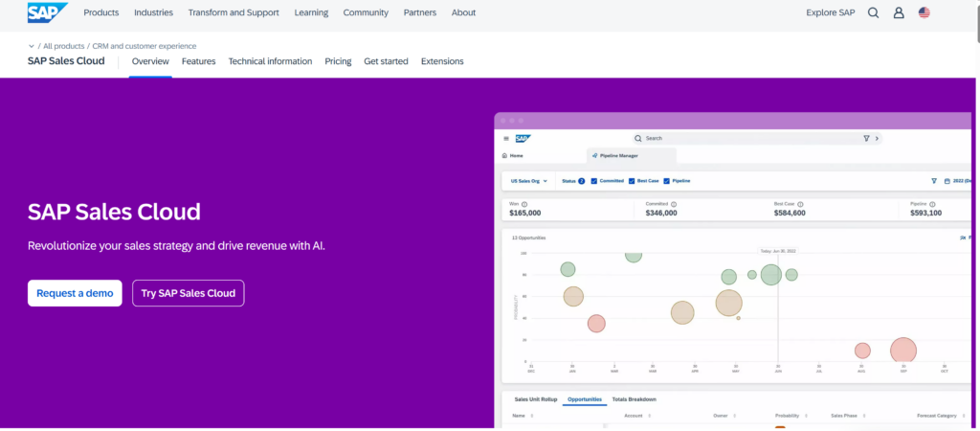The height and width of the screenshot is (431, 980).
Task: Change country via the US flag icon
Action: [924, 12]
